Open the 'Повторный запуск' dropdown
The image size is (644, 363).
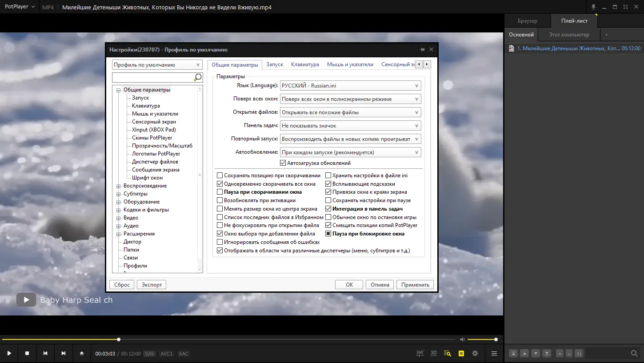coord(351,139)
